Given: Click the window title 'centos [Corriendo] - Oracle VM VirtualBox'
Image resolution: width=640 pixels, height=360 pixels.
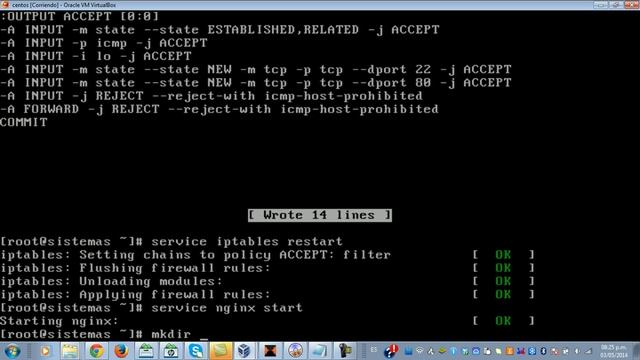Looking at the screenshot, I should 64,5.
